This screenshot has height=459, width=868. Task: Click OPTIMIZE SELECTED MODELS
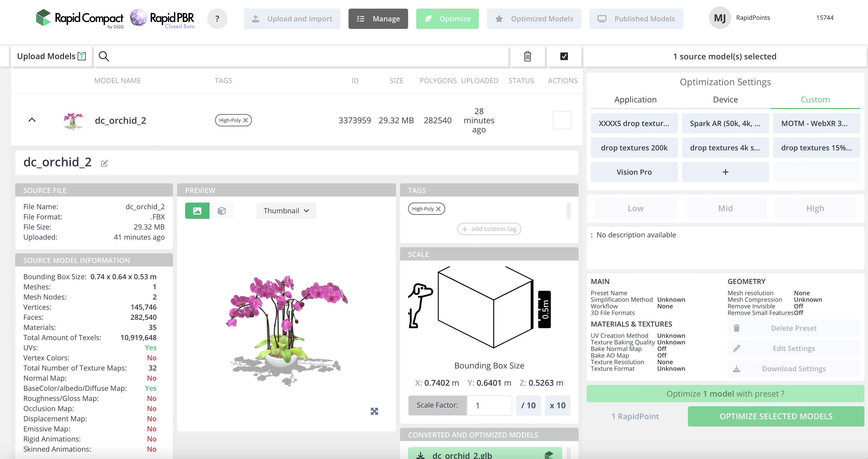coord(776,416)
